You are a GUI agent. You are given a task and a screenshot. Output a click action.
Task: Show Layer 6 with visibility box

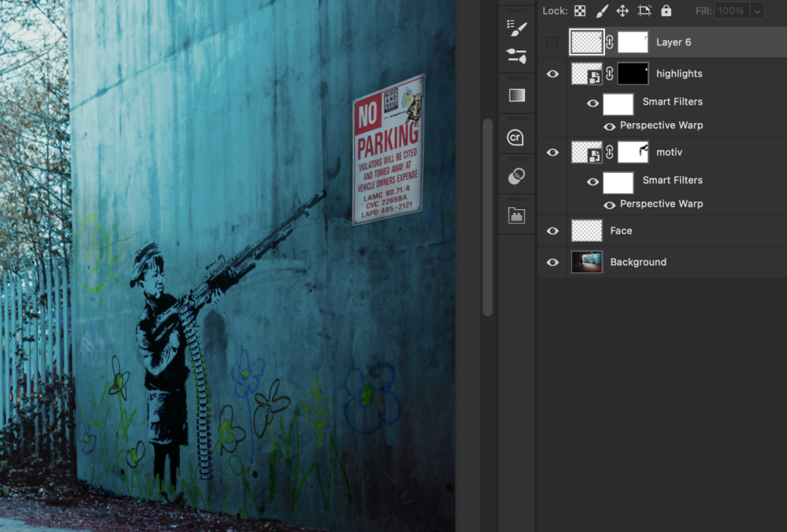pyautogui.click(x=552, y=42)
